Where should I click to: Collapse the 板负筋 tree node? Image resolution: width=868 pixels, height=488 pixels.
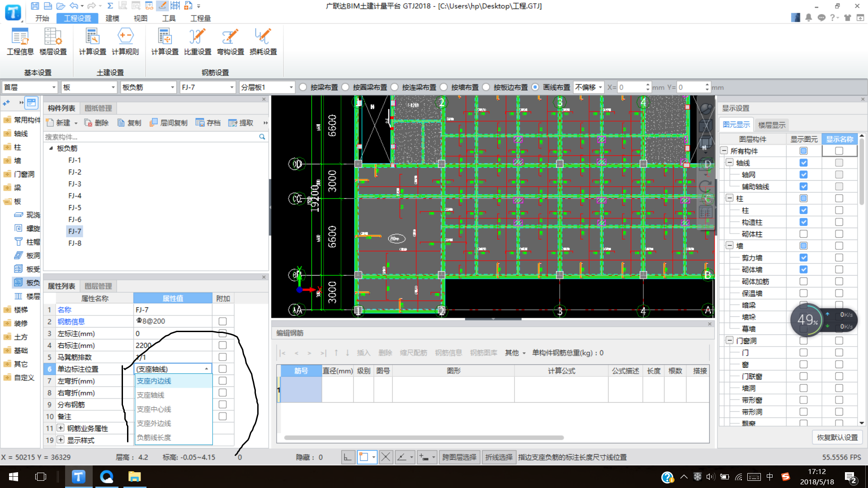pyautogui.click(x=51, y=148)
